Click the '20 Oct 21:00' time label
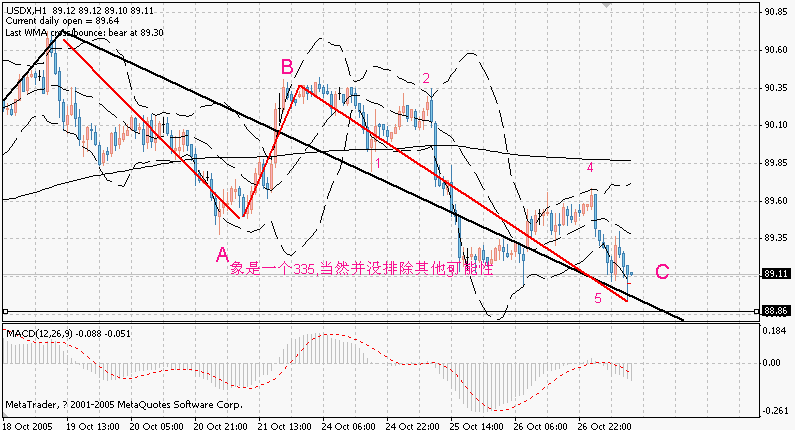This screenshot has height=430, width=795. pyautogui.click(x=221, y=425)
